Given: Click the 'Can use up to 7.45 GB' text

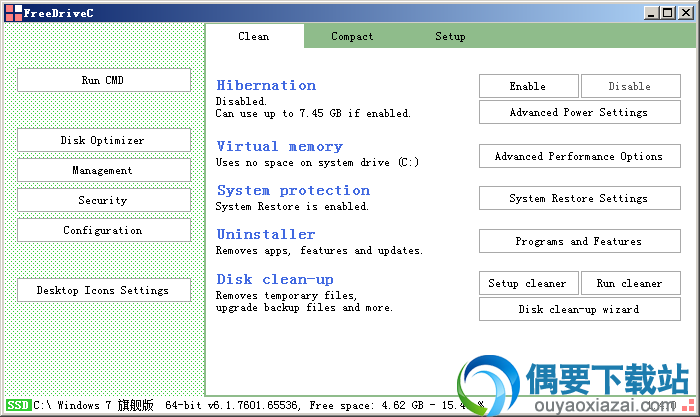Looking at the screenshot, I should (x=312, y=113).
